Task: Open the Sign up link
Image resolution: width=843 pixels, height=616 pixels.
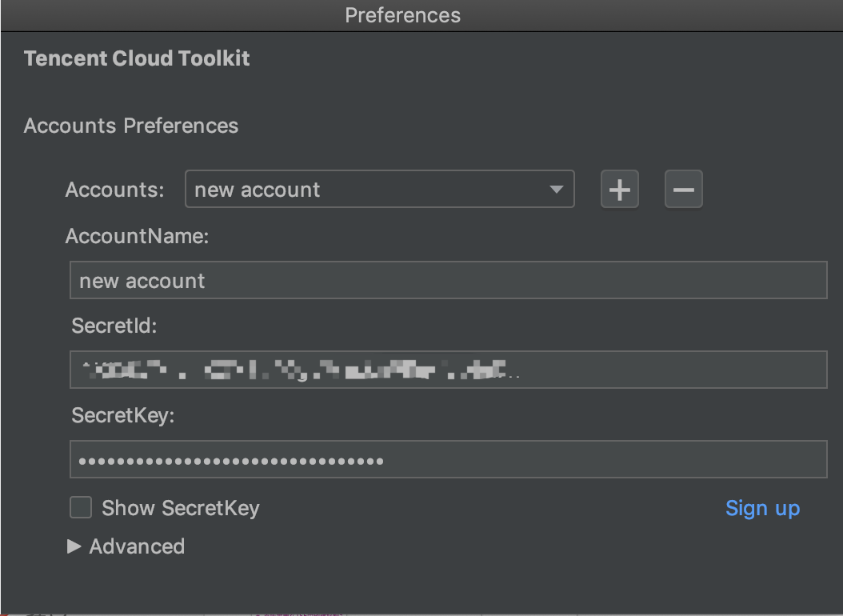Action: click(762, 508)
